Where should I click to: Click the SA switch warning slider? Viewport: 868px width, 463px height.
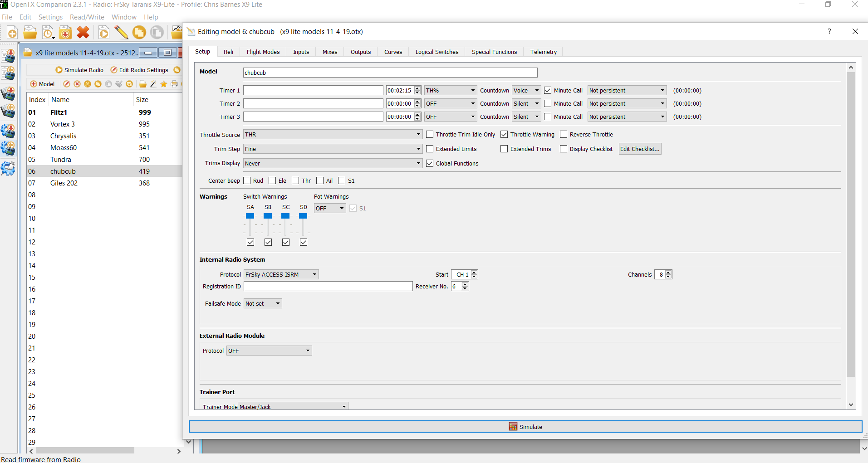pos(250,216)
